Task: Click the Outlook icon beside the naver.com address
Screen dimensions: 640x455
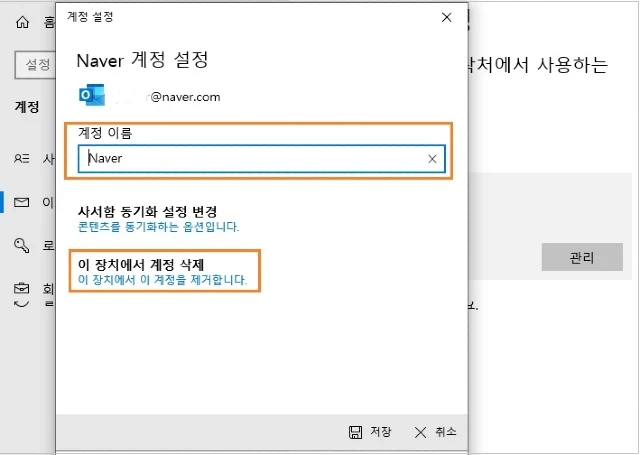Action: point(92,95)
